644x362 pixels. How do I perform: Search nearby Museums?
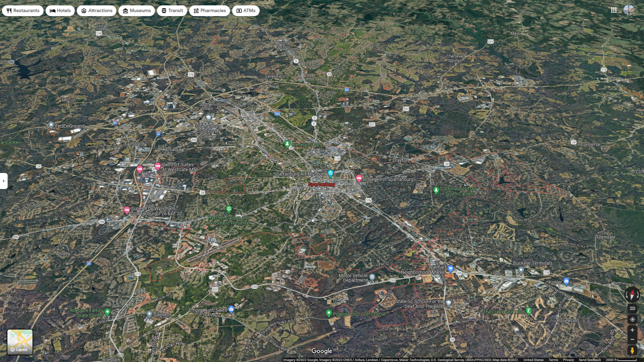click(x=137, y=10)
